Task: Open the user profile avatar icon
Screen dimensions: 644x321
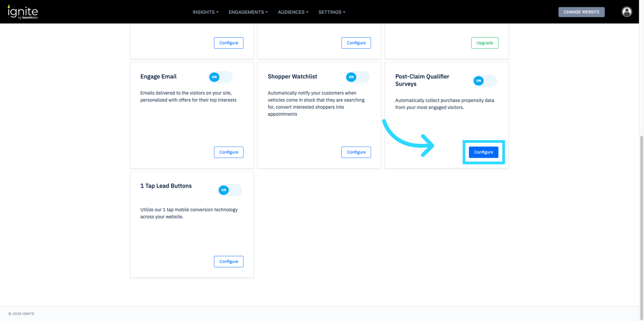Action: [627, 12]
